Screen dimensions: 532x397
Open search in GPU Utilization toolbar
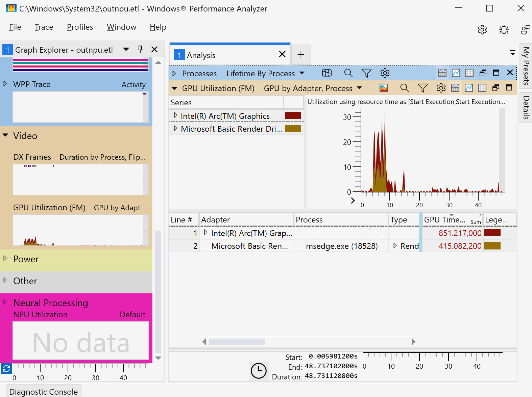tap(404, 88)
